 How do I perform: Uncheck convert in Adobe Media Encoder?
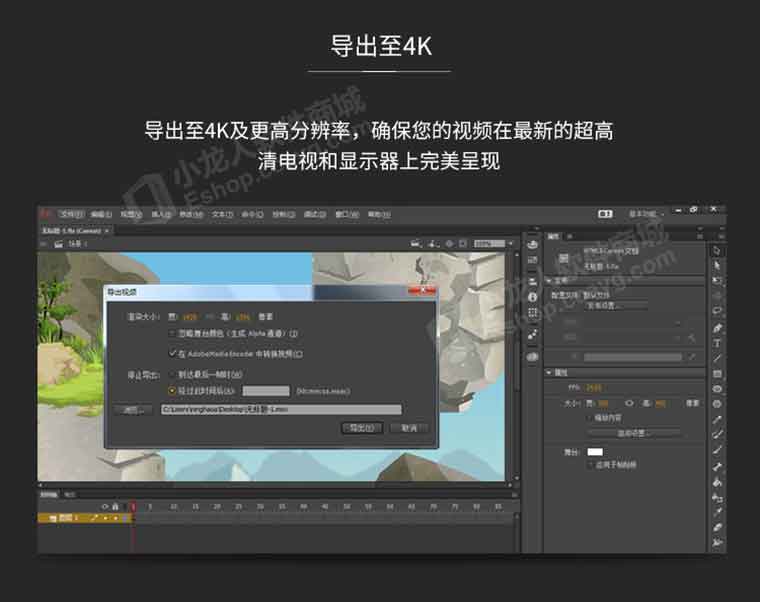click(x=172, y=353)
